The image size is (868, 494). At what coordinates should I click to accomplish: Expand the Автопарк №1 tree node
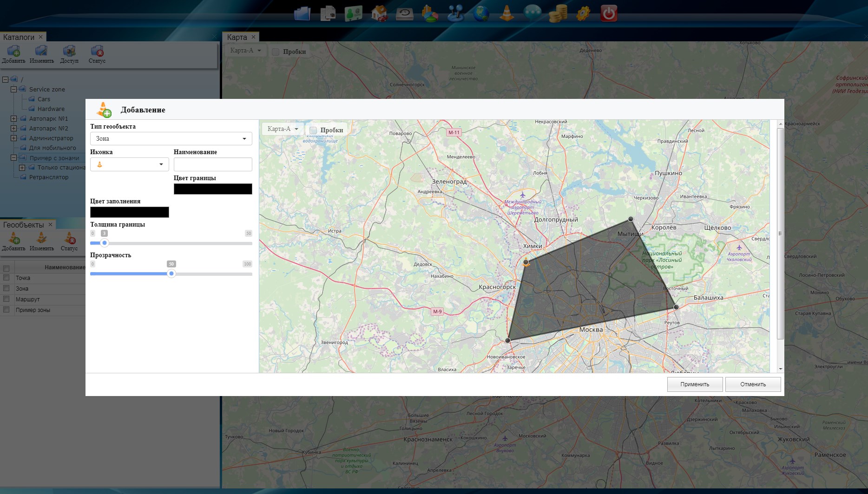[x=13, y=118]
